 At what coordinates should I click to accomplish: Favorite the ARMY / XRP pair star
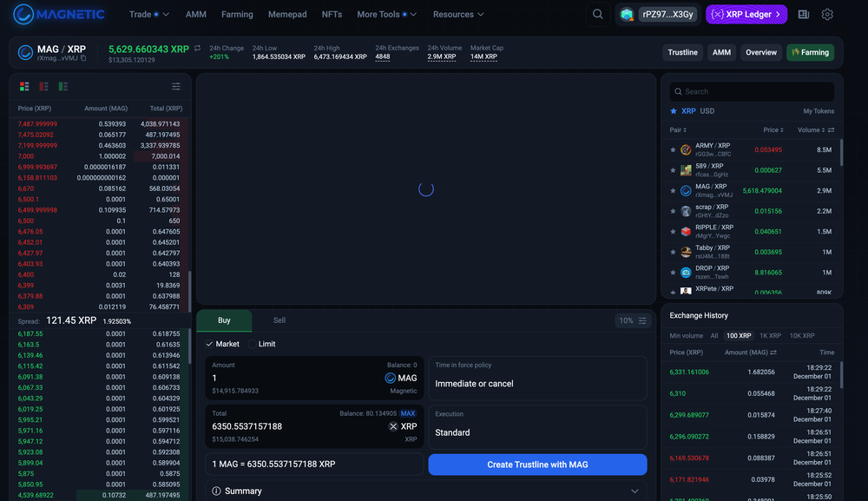(x=673, y=149)
